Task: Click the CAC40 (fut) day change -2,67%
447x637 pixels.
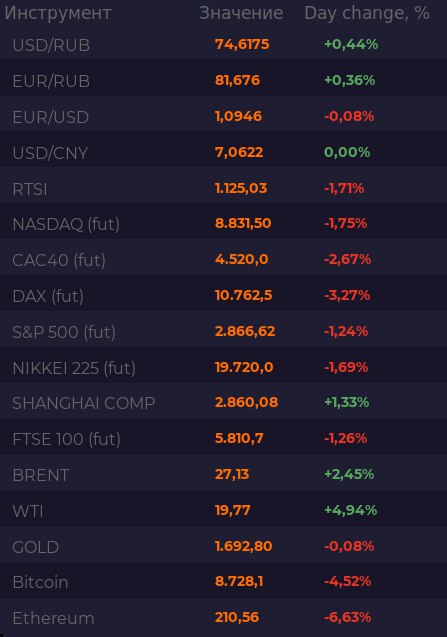Action: click(x=347, y=259)
